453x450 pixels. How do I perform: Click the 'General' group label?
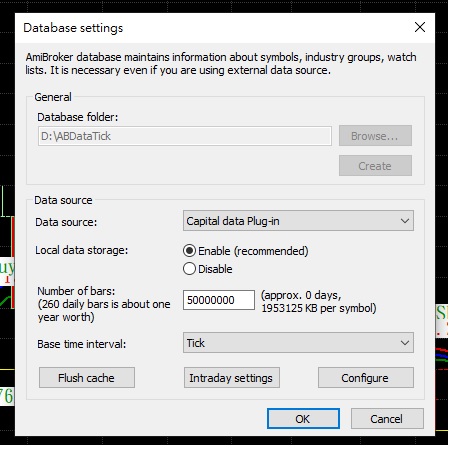53,97
